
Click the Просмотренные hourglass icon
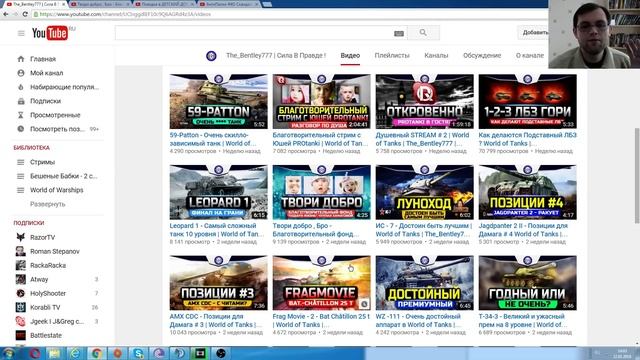(21, 115)
